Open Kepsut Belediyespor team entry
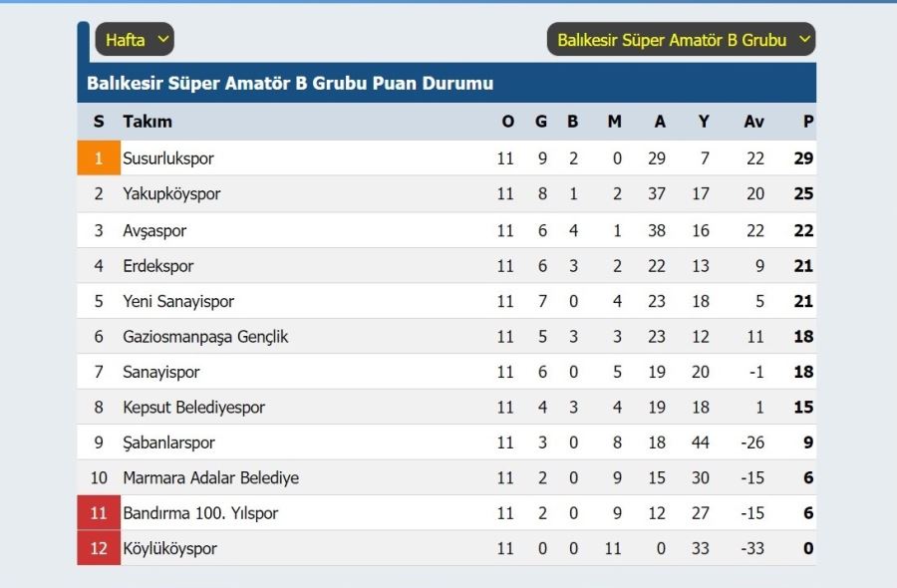Screen dimensions: 897x588 pyautogui.click(x=194, y=408)
